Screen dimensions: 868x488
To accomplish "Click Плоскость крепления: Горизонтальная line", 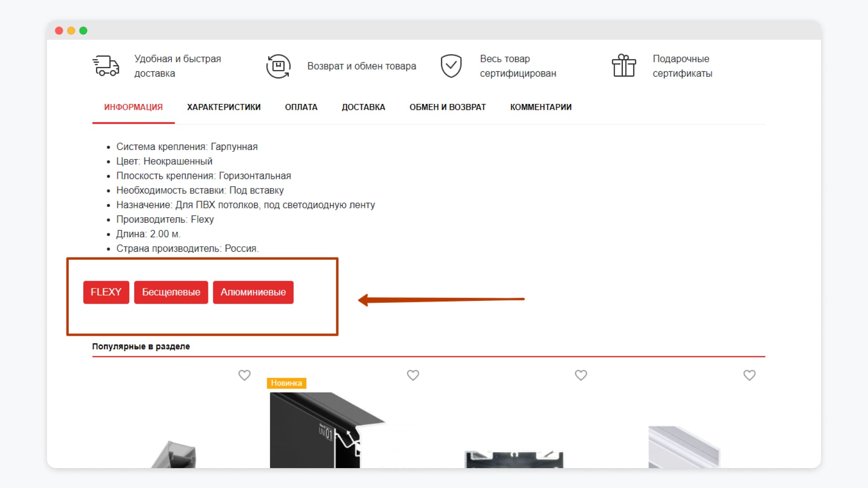I will (x=203, y=176).
